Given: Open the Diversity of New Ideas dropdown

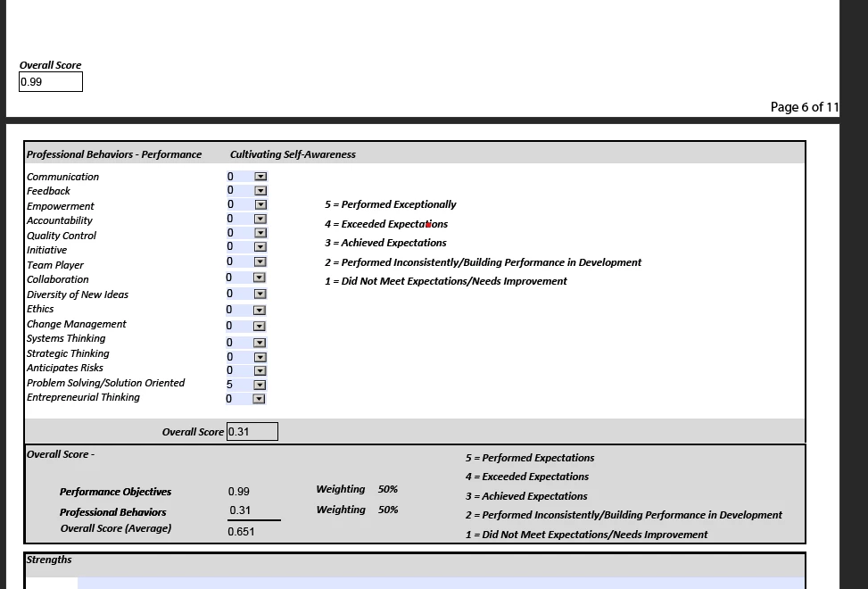Looking at the screenshot, I should click(x=260, y=294).
